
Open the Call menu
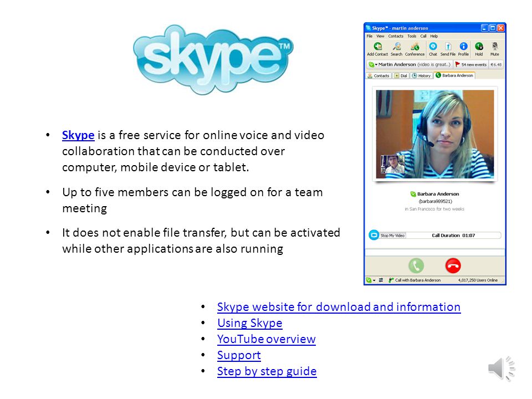(x=423, y=36)
